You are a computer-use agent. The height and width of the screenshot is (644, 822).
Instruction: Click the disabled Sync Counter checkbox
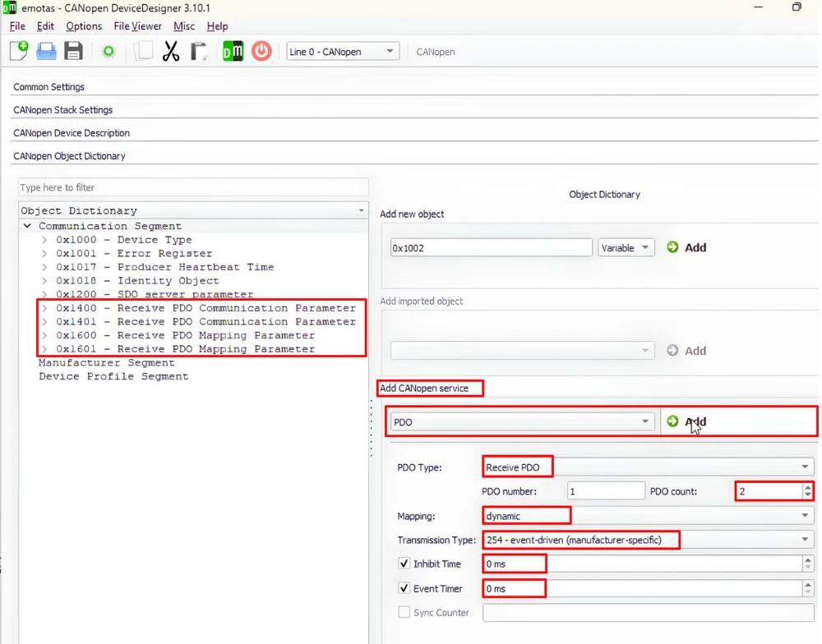pyautogui.click(x=404, y=612)
